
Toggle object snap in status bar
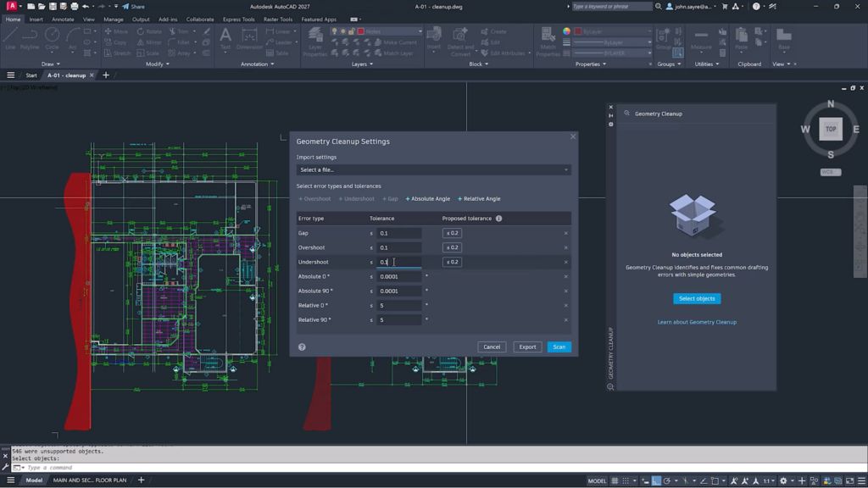pyautogui.click(x=715, y=481)
